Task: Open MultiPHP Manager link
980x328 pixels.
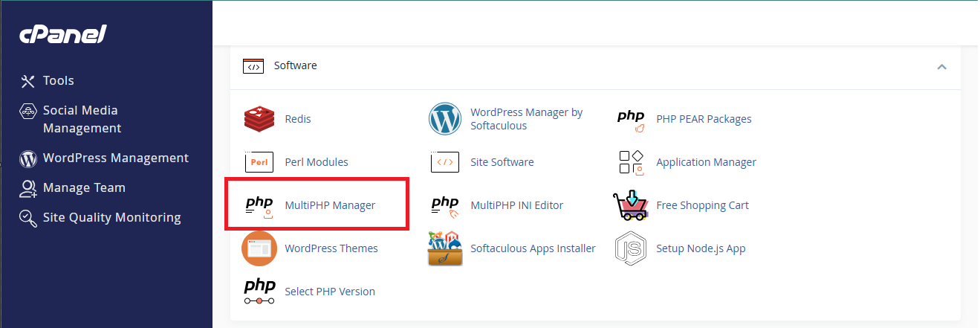Action: pos(331,205)
